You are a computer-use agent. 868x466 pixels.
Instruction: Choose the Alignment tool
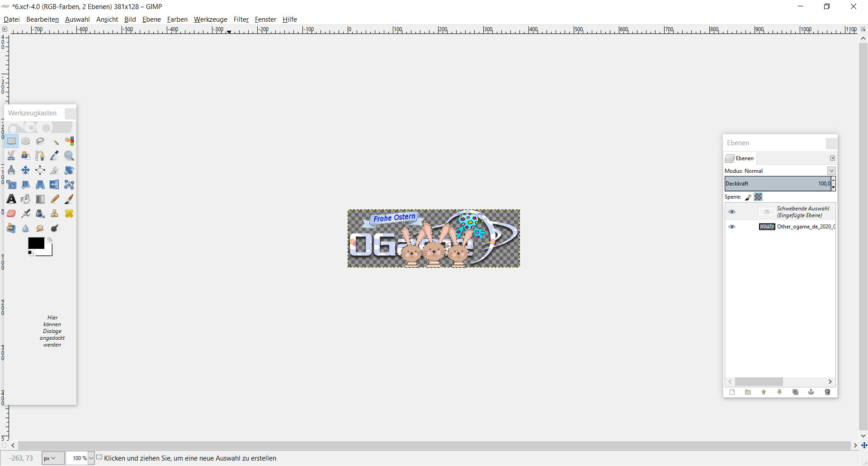pos(40,170)
